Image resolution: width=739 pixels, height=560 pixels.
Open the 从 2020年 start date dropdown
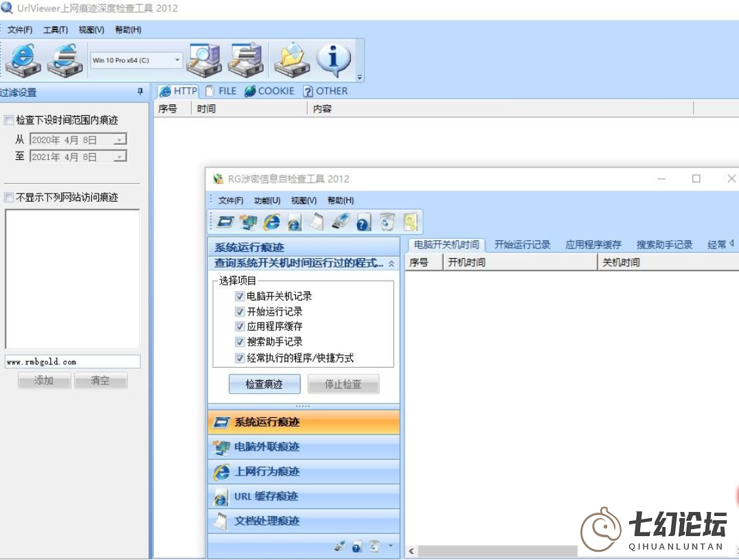tap(120, 140)
